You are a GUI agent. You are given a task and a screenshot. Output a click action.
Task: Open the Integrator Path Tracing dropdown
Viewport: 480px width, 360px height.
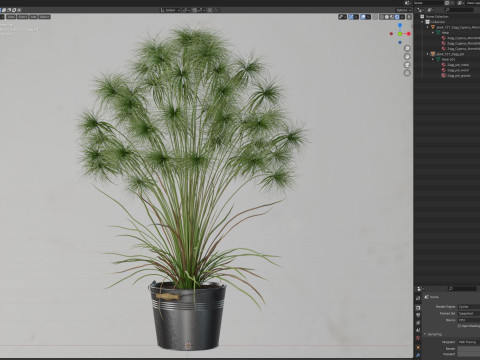469,342
